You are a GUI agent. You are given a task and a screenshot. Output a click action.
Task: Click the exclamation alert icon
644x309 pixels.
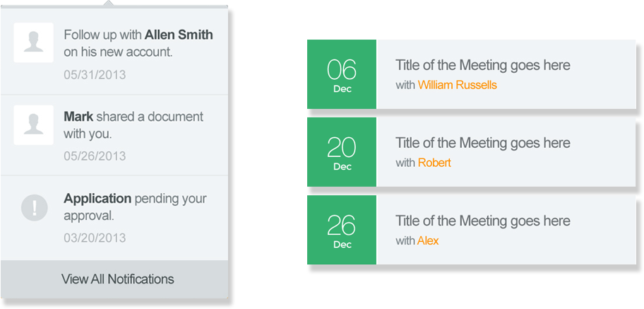34,207
